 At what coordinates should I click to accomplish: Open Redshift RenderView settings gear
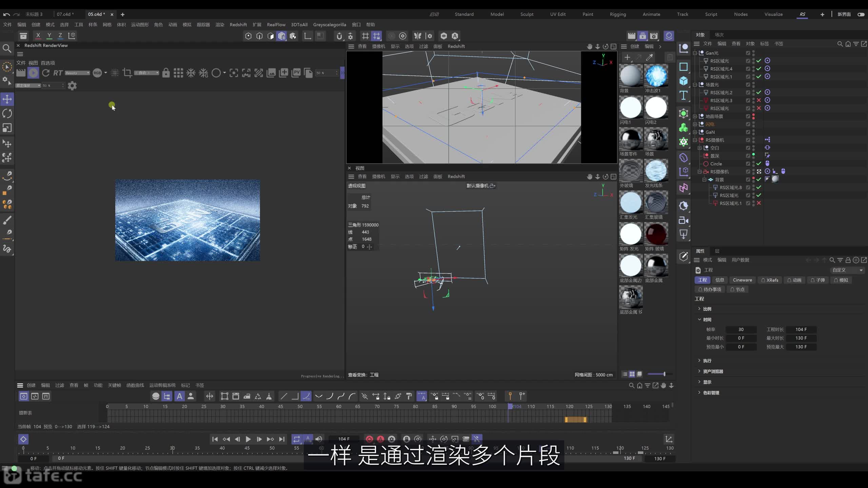72,86
